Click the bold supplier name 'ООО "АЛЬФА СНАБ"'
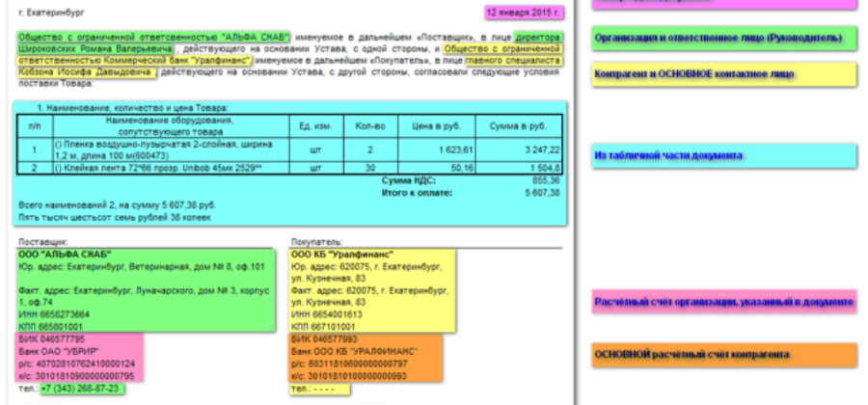This screenshot has width=868, height=405. pos(65,255)
